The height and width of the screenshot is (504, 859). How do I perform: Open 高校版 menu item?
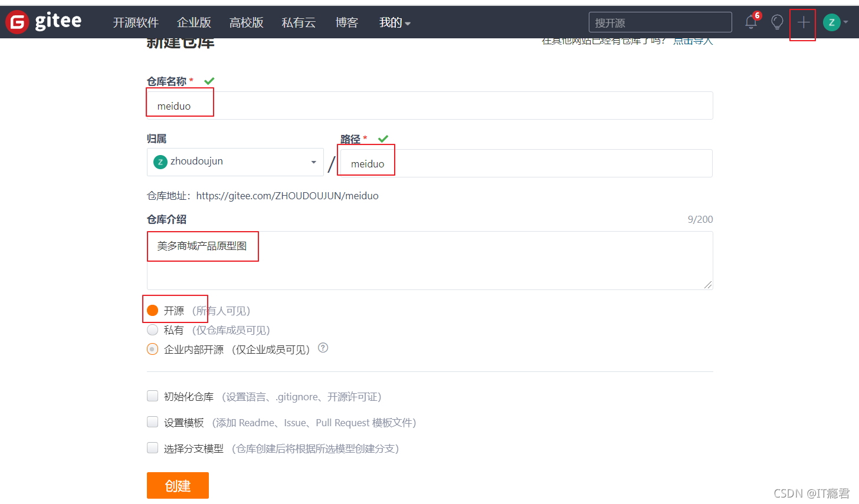246,22
